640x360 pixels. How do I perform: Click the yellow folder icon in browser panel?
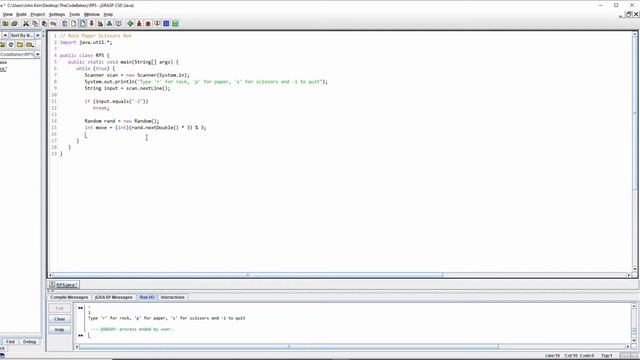click(x=20, y=44)
